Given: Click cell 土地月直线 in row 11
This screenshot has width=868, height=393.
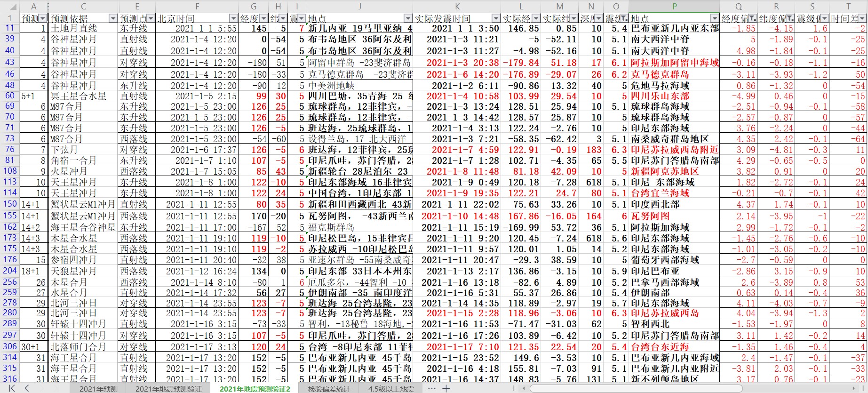Looking at the screenshot, I should click(83, 28).
